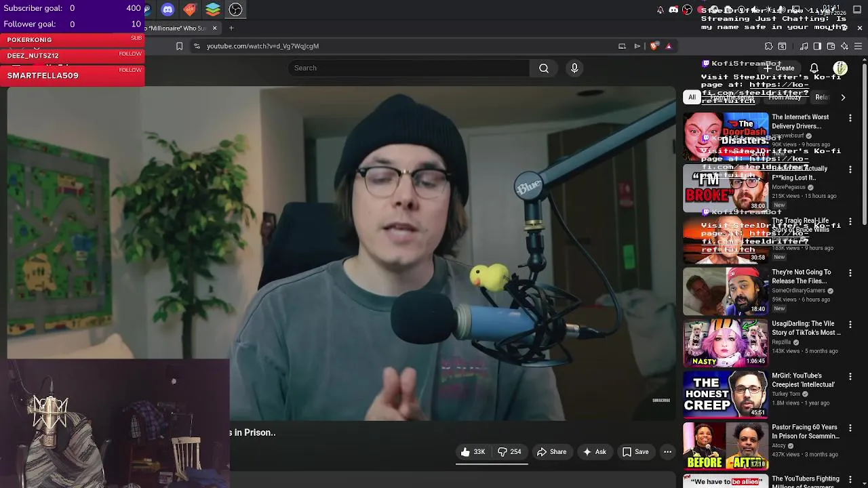Image resolution: width=868 pixels, height=488 pixels.
Task: Open They're Not Going To Release The Files title
Action: click(x=802, y=277)
